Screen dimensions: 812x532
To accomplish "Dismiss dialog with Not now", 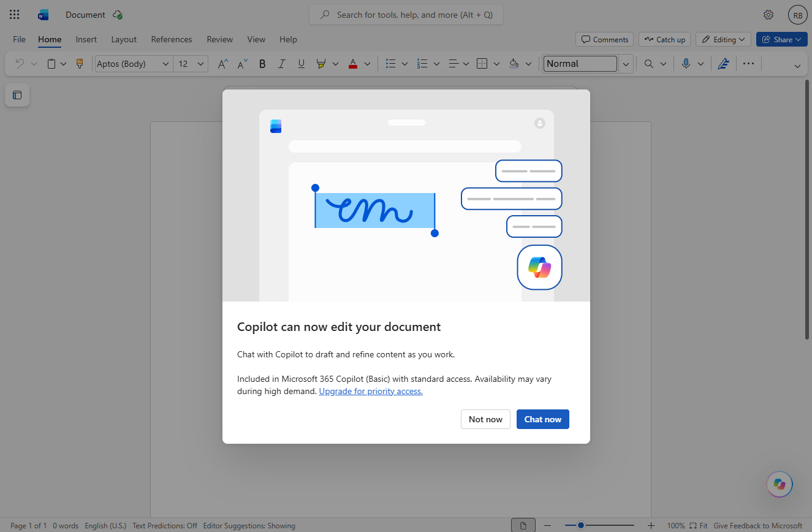I will pyautogui.click(x=485, y=419).
